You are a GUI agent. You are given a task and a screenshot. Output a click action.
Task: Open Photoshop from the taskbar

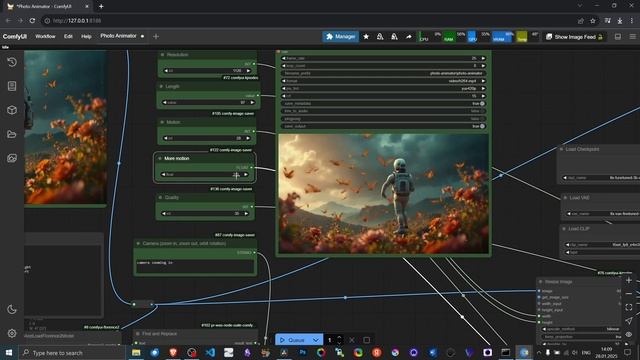pyautogui.click(x=303, y=352)
